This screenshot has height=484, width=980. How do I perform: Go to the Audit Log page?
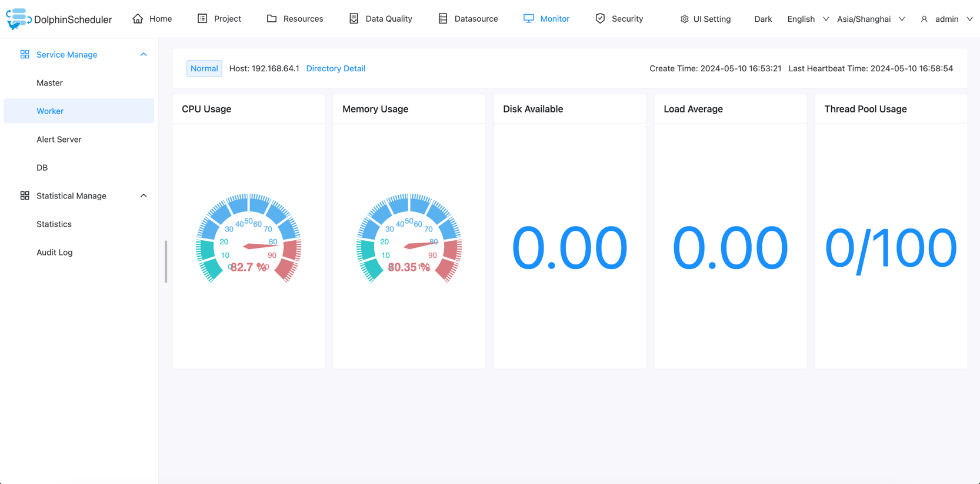tap(55, 253)
